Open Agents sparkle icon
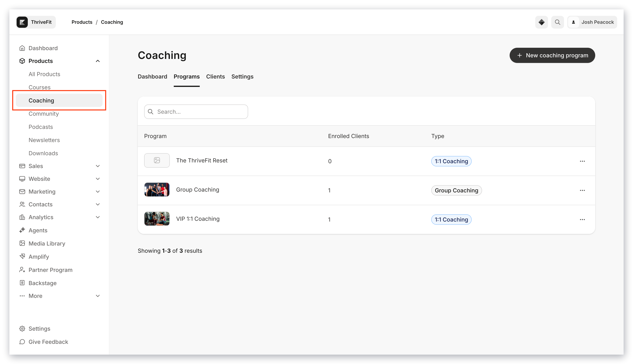 [x=22, y=230]
